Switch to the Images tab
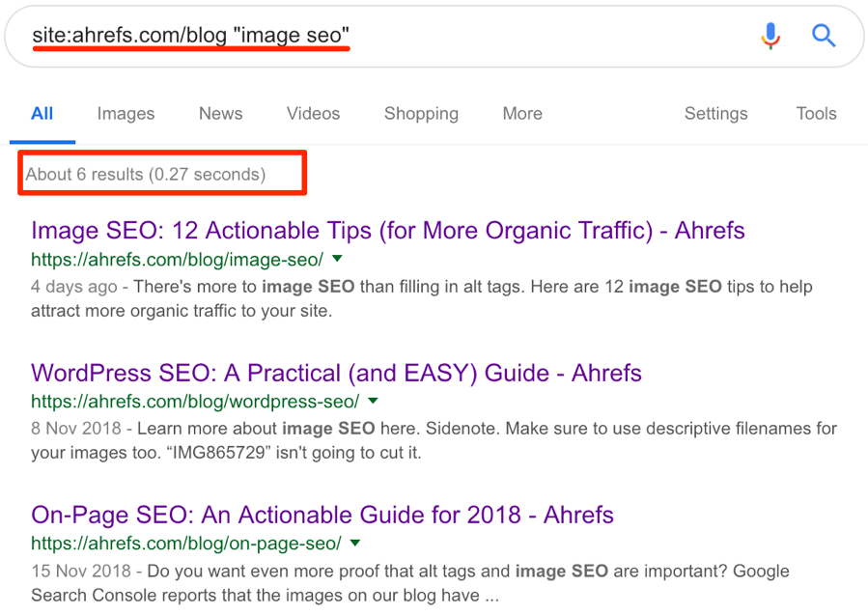868x615 pixels. (126, 114)
